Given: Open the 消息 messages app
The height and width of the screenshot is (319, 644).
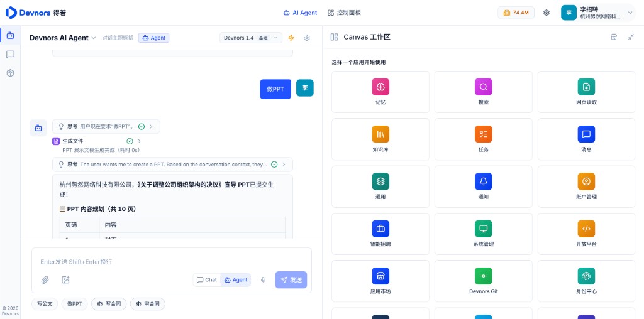Looking at the screenshot, I should [x=586, y=139].
